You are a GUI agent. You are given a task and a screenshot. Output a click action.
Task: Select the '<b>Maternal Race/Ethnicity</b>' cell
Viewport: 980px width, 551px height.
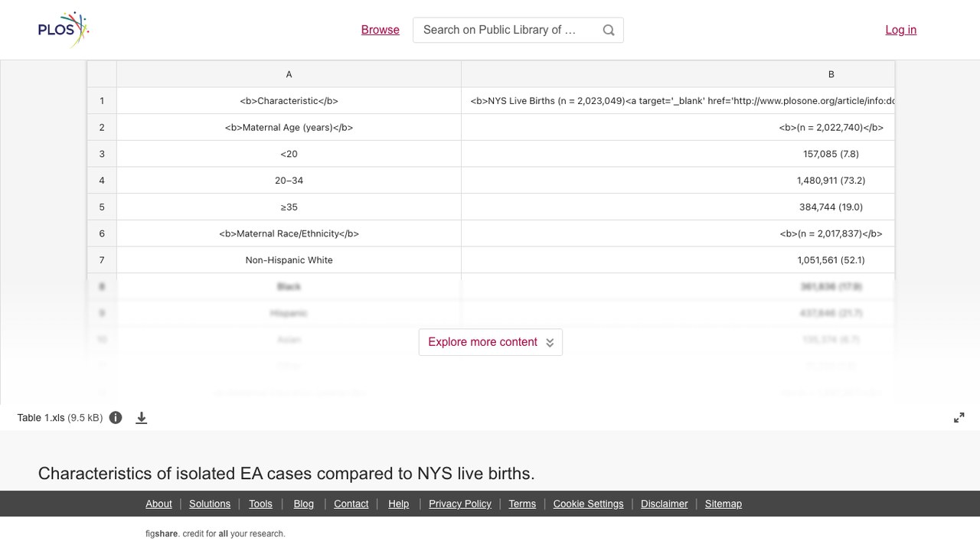[289, 234]
